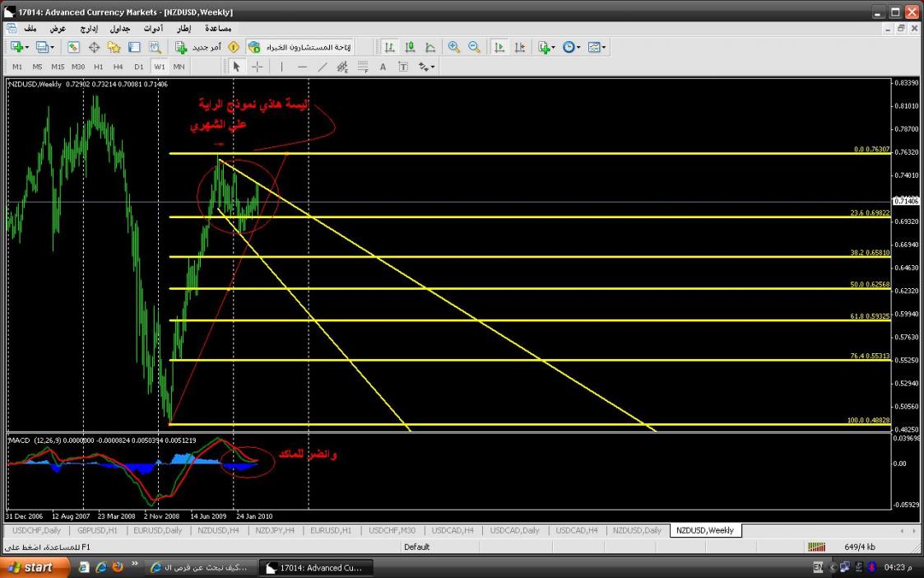Expand the periodicity clock dropdown
This screenshot has width=924, height=578.
[572, 48]
